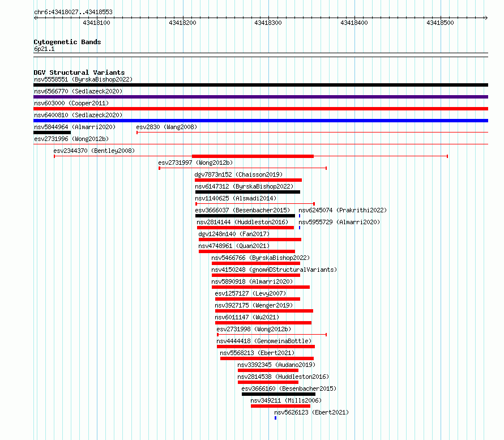Select nsv2814538 (Huddleston2016) label
This screenshot has width=504, height=440.
pos(283,377)
